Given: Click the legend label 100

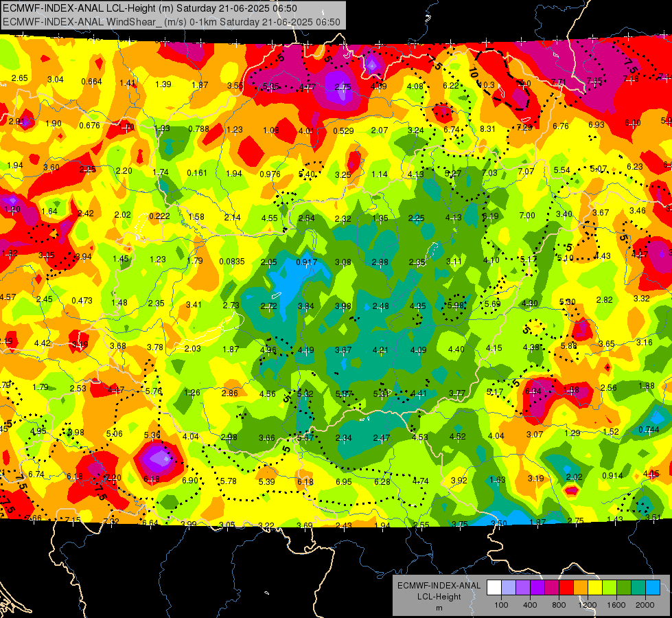Looking at the screenshot, I should click(x=501, y=605).
